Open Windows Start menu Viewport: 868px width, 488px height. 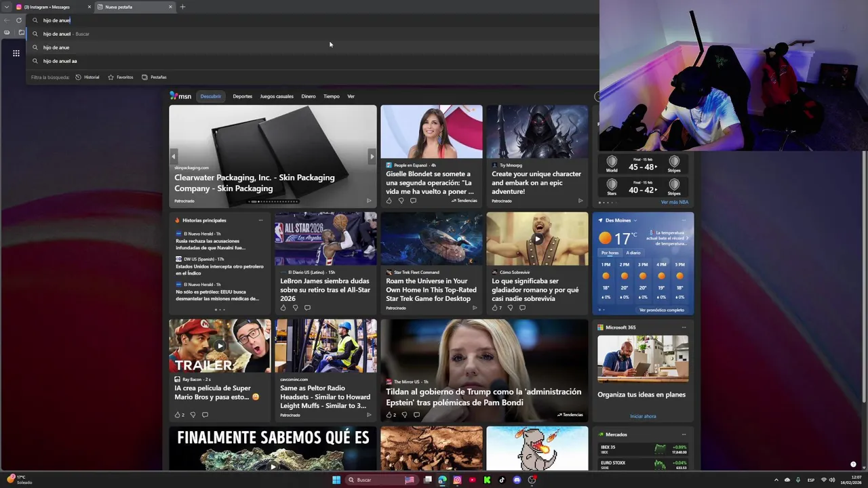tap(336, 480)
